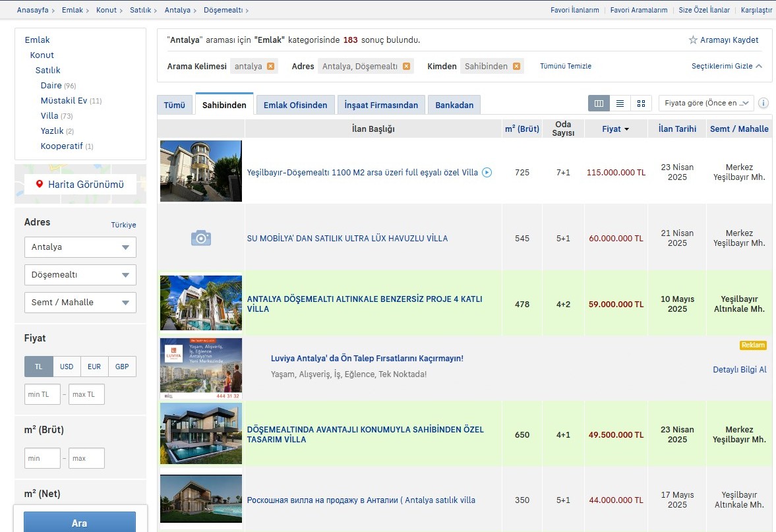Open the Altınkale 4 katlı villa thumbnail
This screenshot has height=532, width=776.
pyautogui.click(x=201, y=303)
